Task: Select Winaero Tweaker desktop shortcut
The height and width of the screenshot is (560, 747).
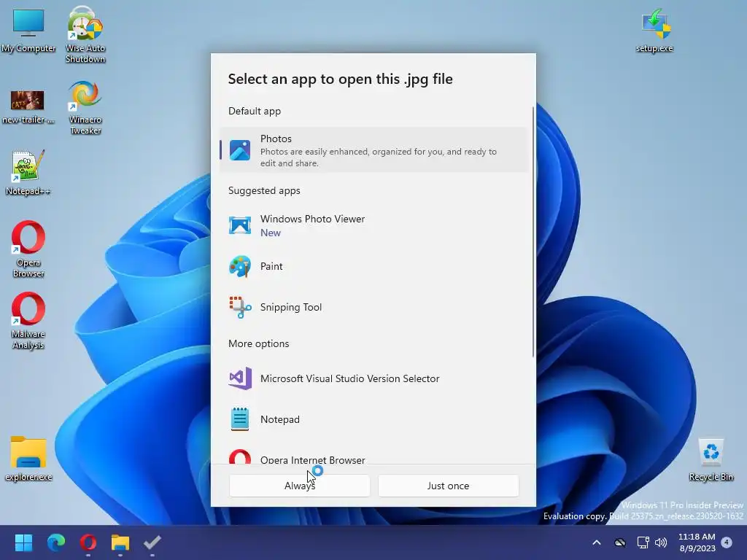Action: tap(85, 108)
